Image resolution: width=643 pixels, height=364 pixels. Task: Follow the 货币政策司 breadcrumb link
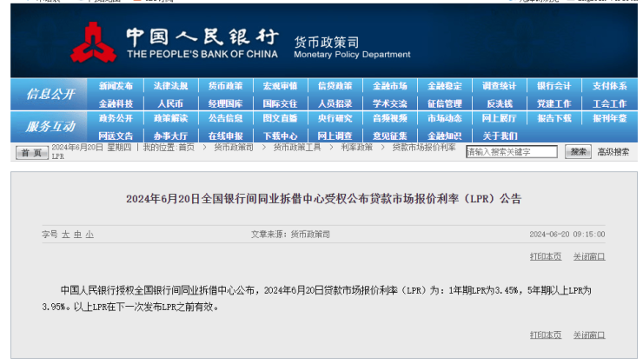[234, 148]
